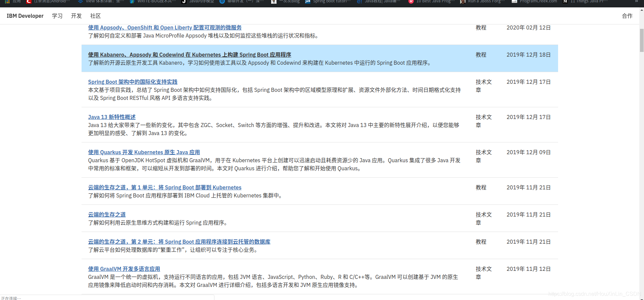Open the ProgramCreek.com bookmark

[x=535, y=1]
